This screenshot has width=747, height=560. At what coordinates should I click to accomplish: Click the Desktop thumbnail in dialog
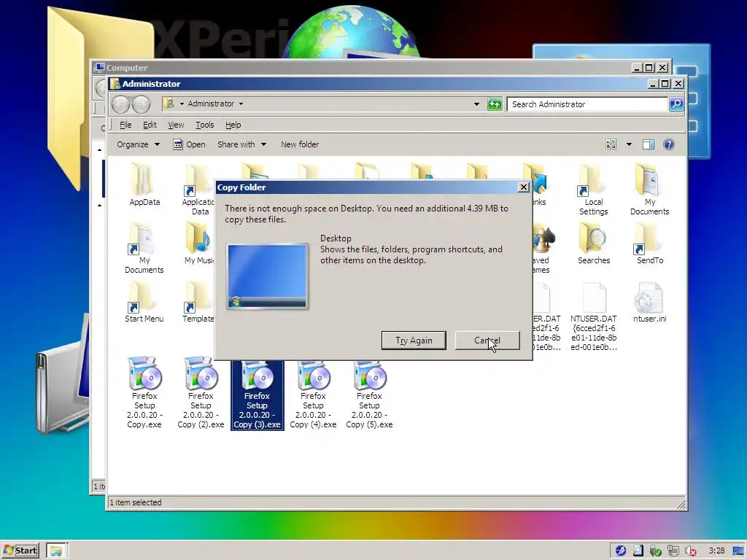click(x=267, y=276)
